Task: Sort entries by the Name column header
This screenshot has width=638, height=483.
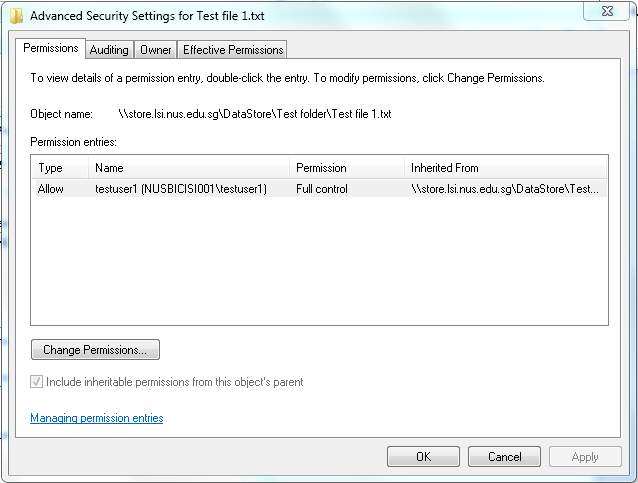Action: [x=189, y=168]
